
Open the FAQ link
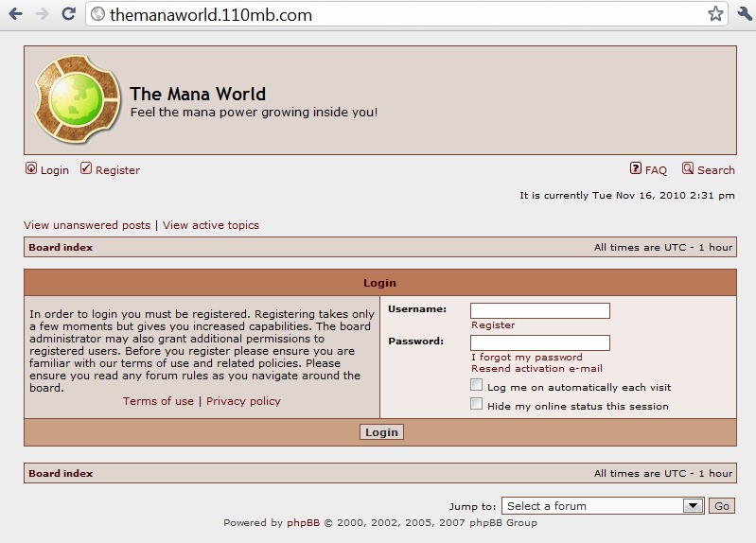pyautogui.click(x=656, y=170)
